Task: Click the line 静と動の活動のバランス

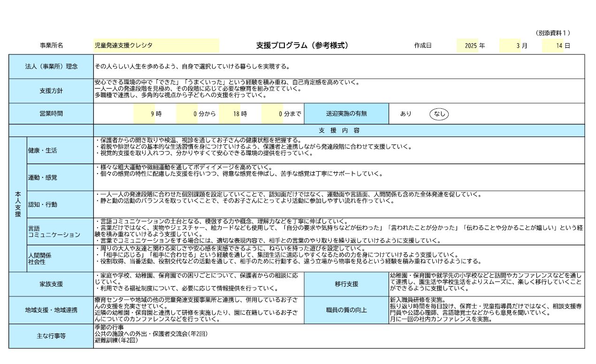Action: click(x=245, y=201)
